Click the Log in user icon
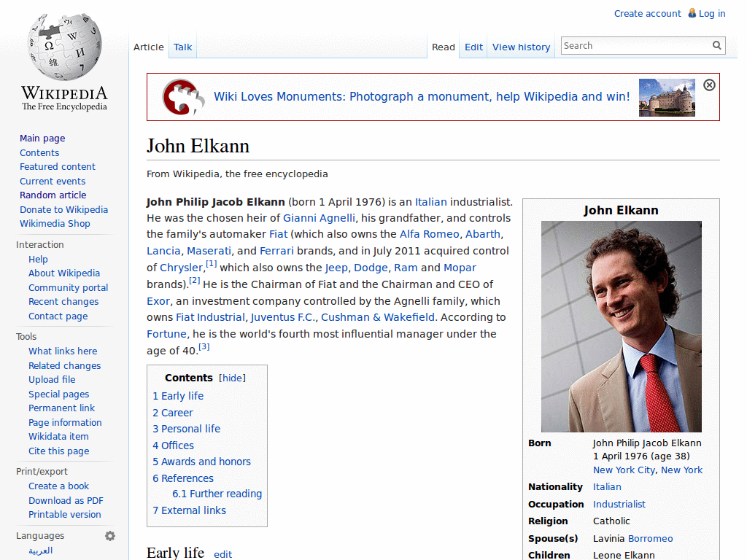 tap(692, 13)
